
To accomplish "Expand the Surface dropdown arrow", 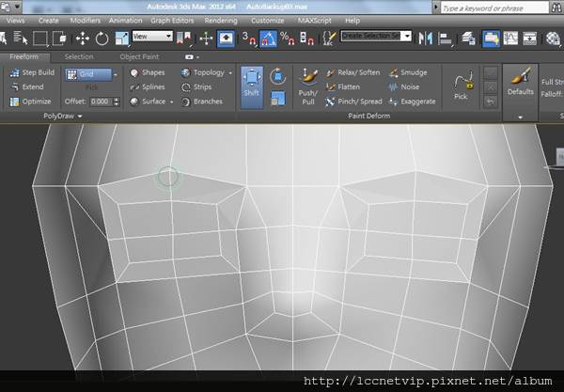I will click(172, 102).
